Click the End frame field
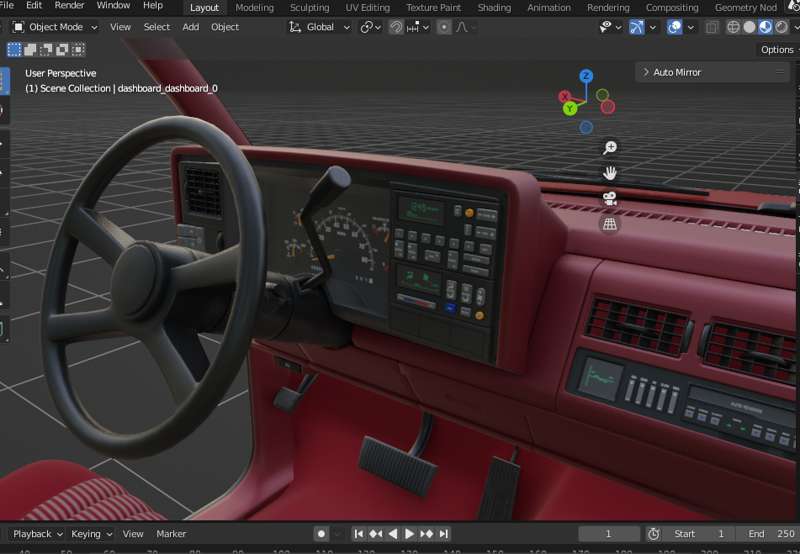 pos(770,534)
